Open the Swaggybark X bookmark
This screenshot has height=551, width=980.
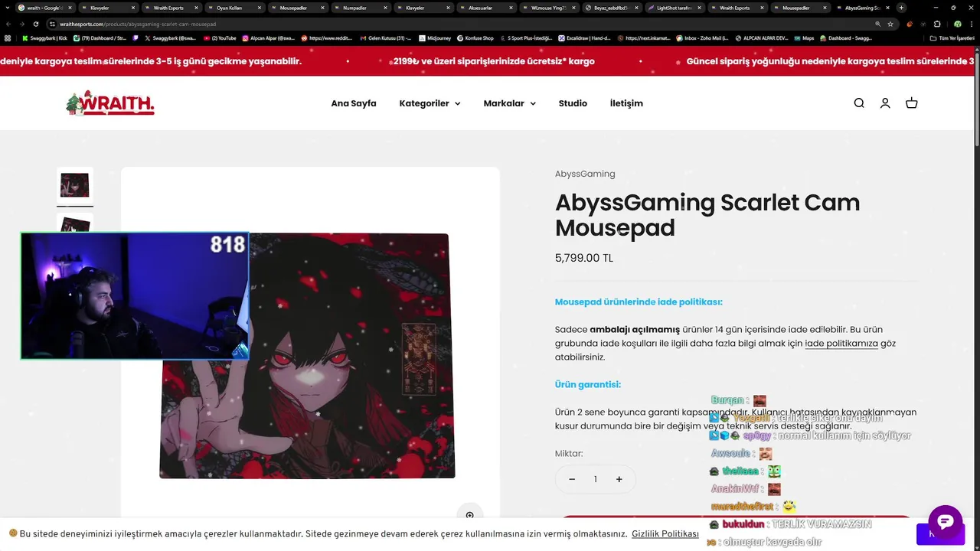[x=171, y=37]
